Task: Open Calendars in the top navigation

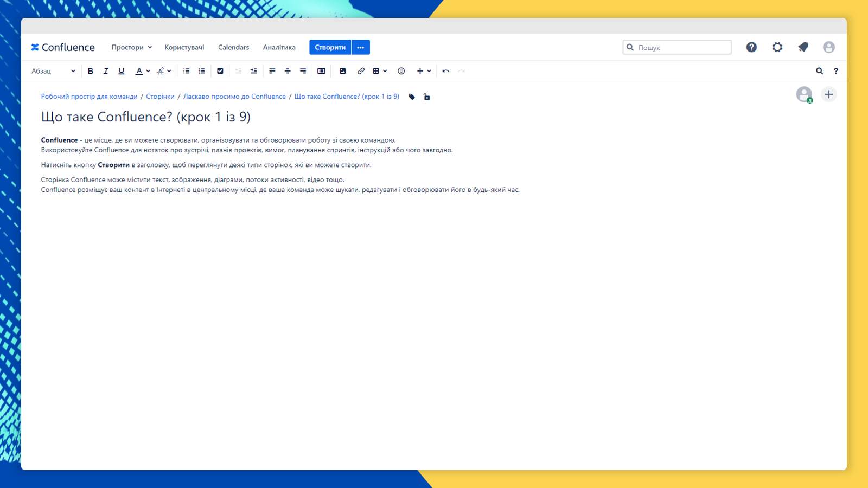Action: (x=234, y=47)
